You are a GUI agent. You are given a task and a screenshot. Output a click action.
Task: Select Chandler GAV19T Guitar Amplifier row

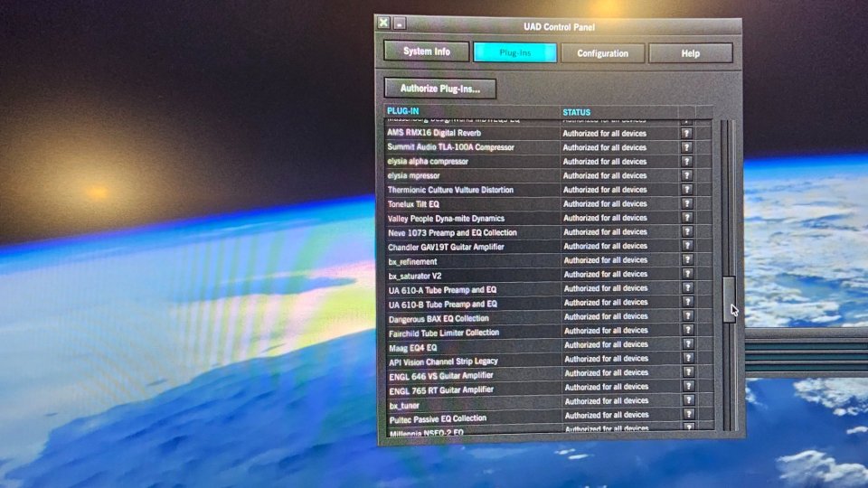tap(549, 247)
